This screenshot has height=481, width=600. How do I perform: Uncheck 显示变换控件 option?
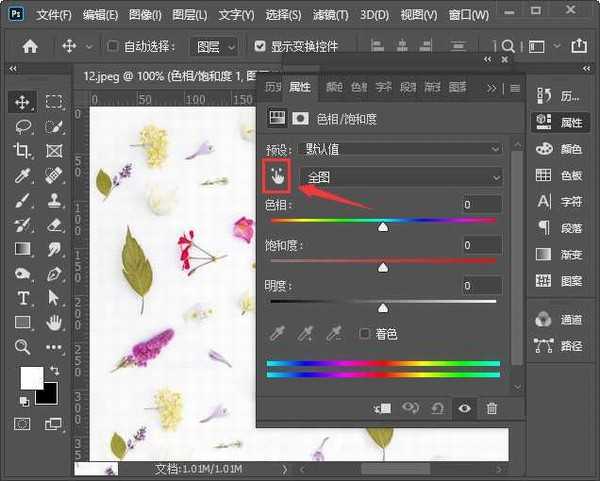pos(261,46)
